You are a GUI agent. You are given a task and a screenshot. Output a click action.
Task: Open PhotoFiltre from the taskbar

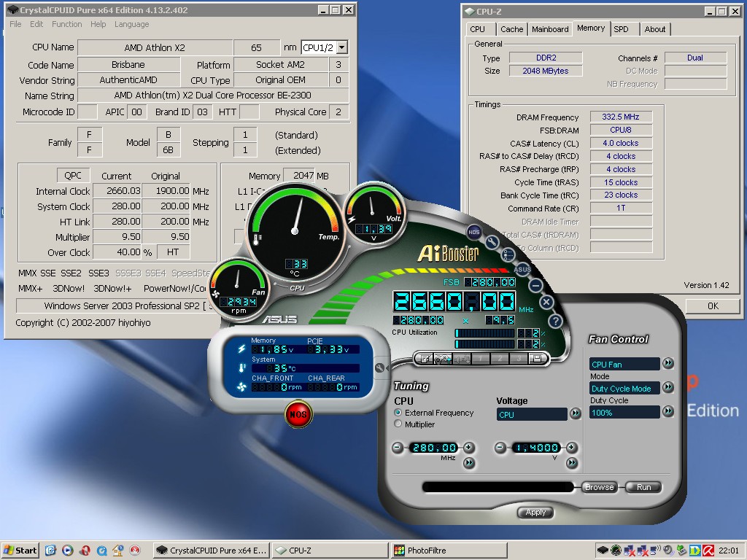pos(449,551)
